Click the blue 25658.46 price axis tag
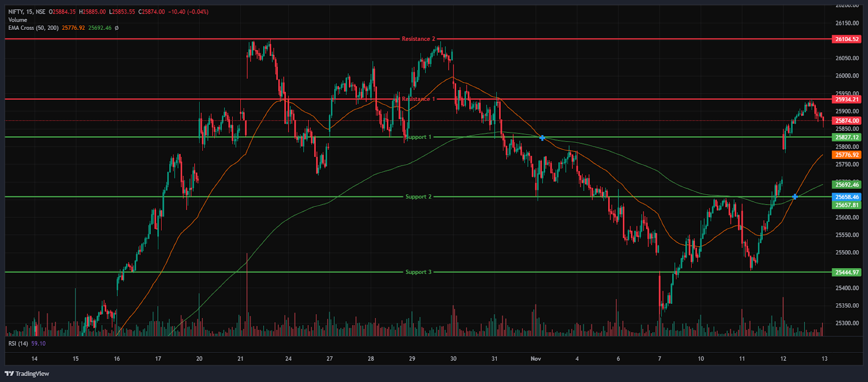The height and width of the screenshot is (382, 868). pyautogui.click(x=846, y=197)
